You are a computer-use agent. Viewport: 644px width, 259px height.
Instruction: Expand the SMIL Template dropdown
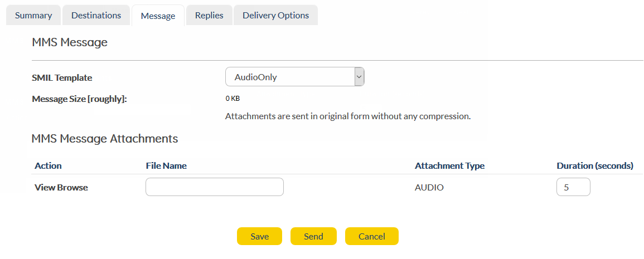click(294, 77)
